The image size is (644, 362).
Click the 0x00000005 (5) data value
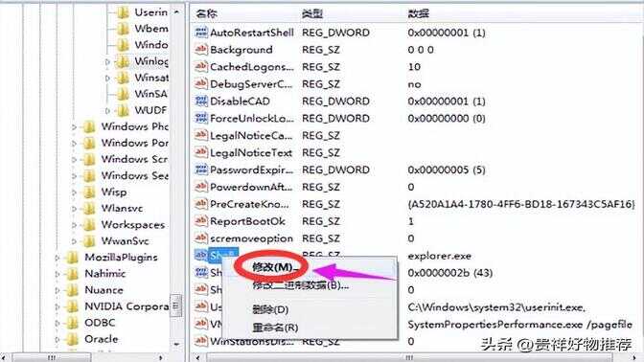coord(447,170)
